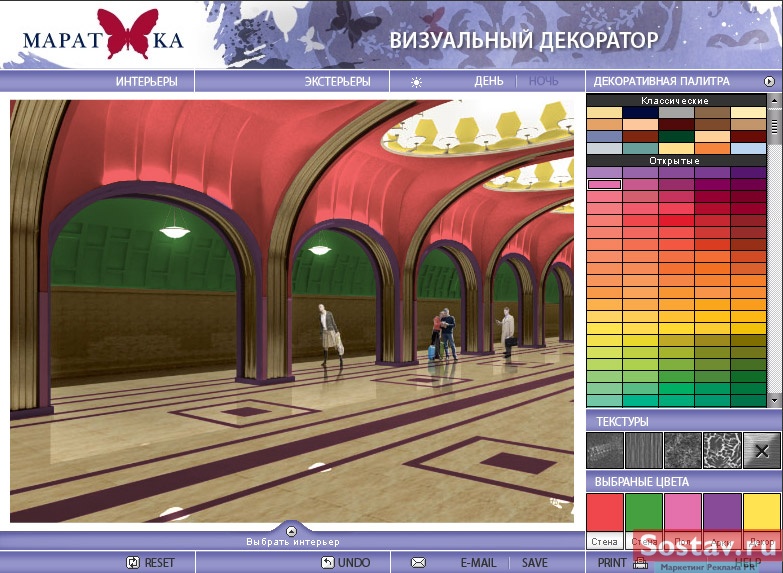Pick the gray swatch in Классические
Screen dimensions: 783x573
click(676, 112)
